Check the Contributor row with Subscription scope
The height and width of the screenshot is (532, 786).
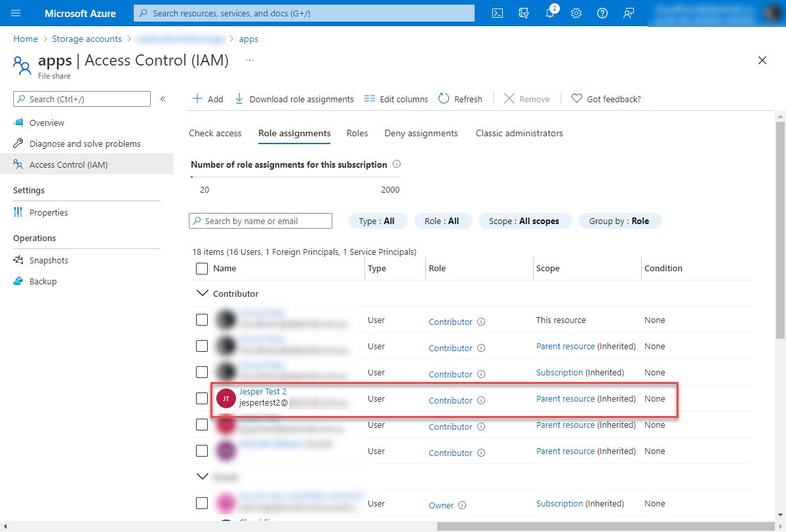[x=202, y=372]
